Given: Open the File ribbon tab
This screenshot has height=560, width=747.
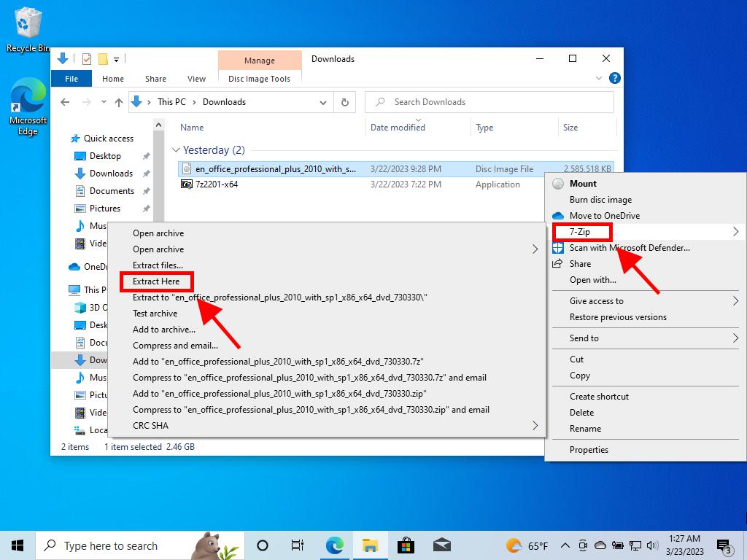Looking at the screenshot, I should 71,79.
